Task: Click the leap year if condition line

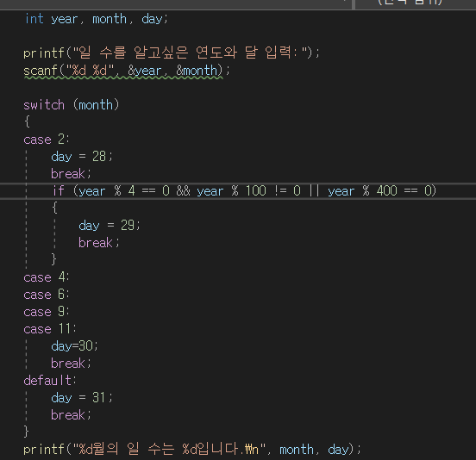Action: pyautogui.click(x=244, y=191)
